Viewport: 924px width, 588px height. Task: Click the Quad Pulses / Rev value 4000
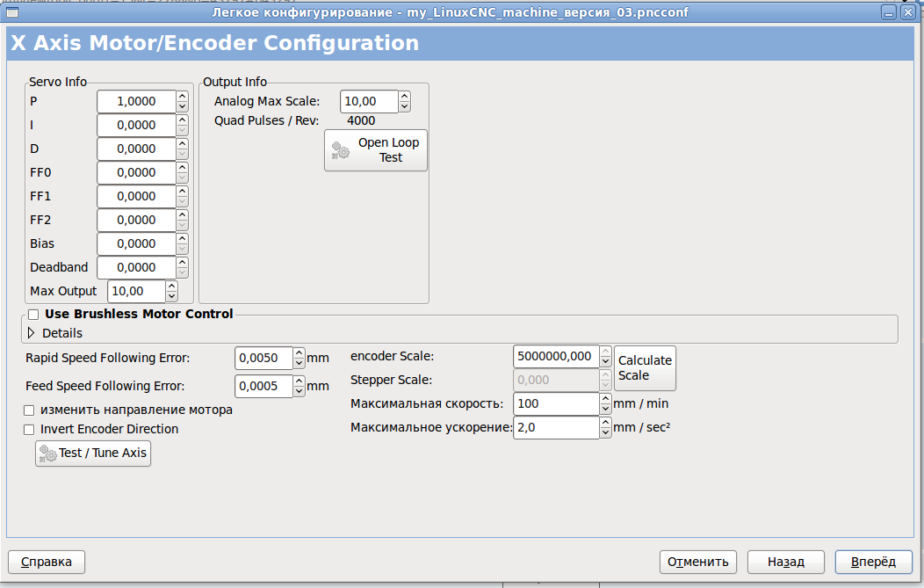click(x=361, y=121)
